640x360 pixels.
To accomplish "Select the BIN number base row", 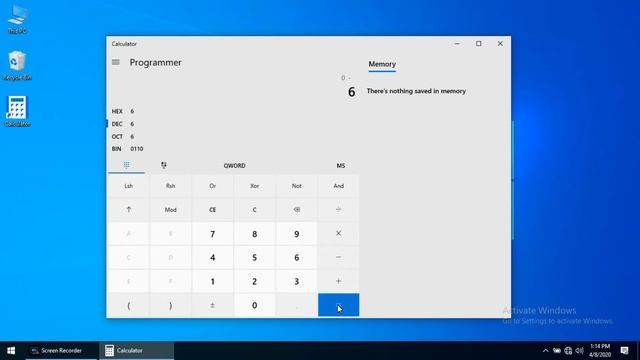I will point(233,149).
